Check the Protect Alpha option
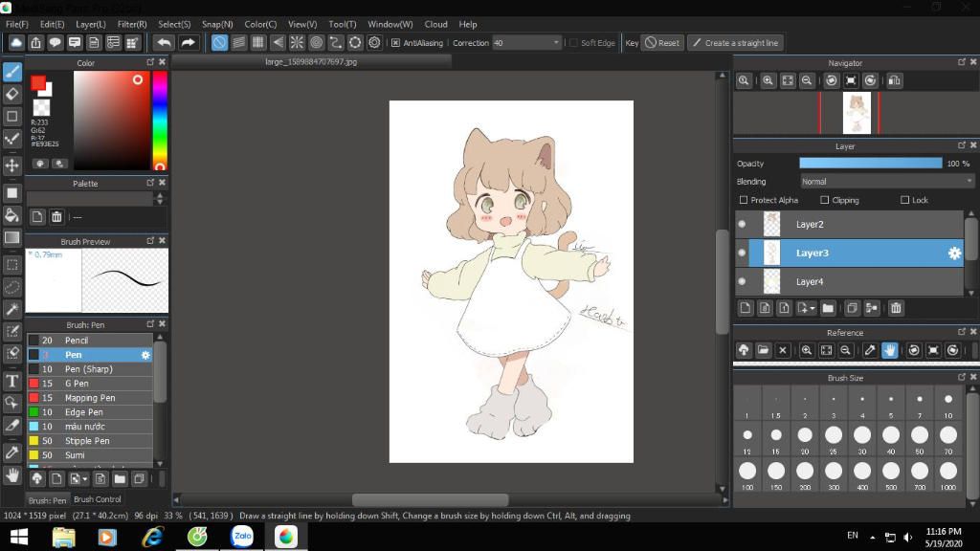 pyautogui.click(x=744, y=200)
